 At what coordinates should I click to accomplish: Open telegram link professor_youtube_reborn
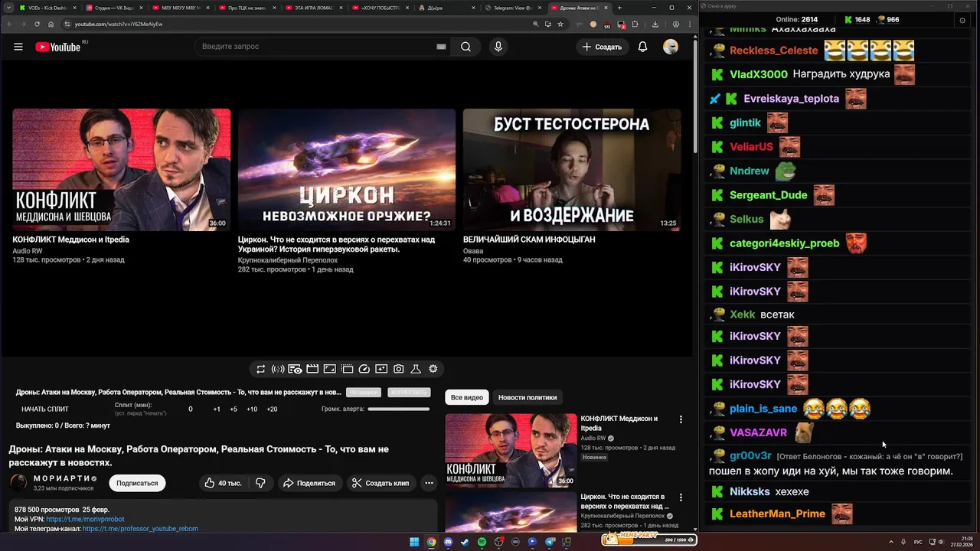tap(140, 528)
